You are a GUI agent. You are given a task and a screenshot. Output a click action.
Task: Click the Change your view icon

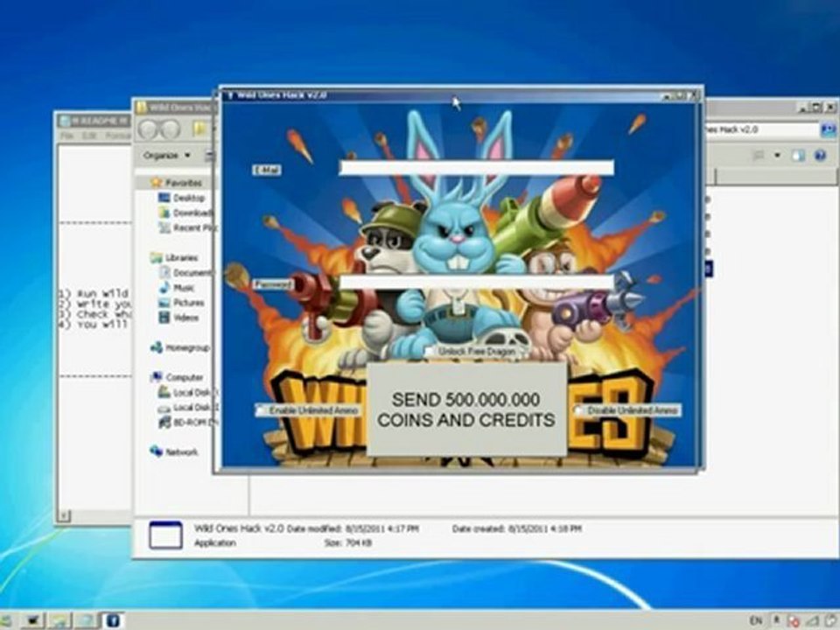click(x=758, y=156)
